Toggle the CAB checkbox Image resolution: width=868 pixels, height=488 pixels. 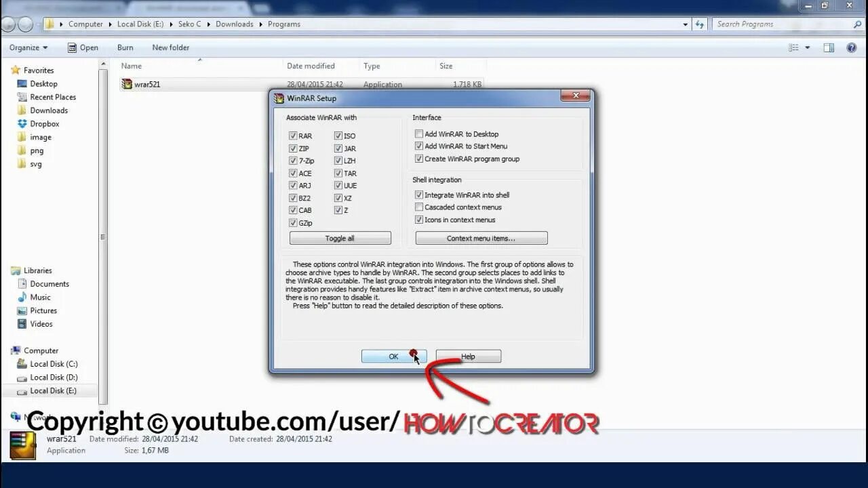293,210
